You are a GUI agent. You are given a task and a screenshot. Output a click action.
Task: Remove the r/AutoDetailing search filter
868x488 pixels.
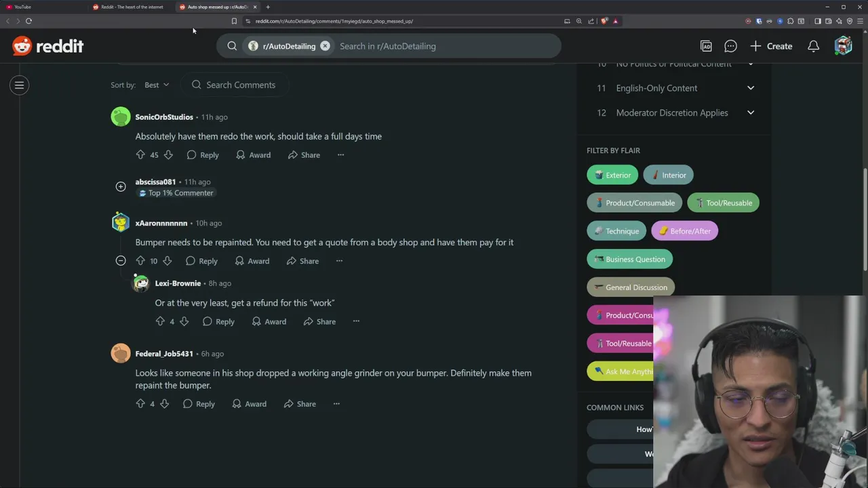point(325,46)
